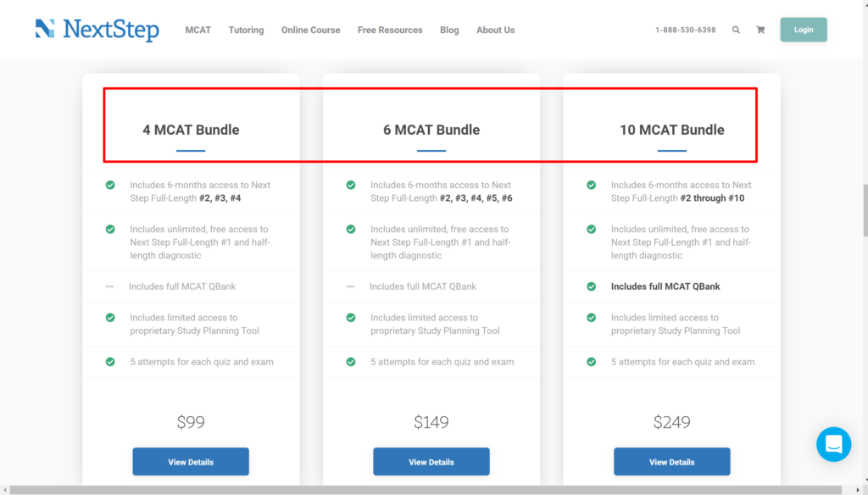Open the shopping cart icon
The width and height of the screenshot is (868, 495).
coord(760,29)
